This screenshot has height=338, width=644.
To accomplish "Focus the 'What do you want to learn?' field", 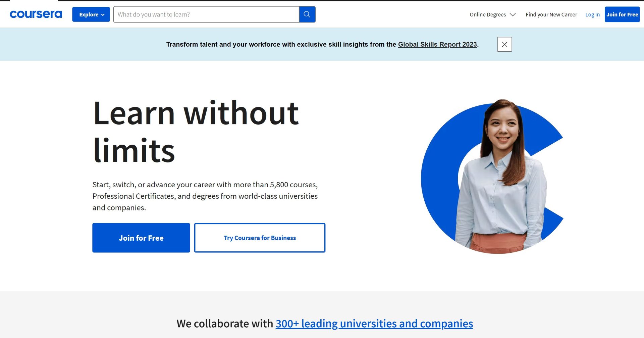I will (x=206, y=14).
